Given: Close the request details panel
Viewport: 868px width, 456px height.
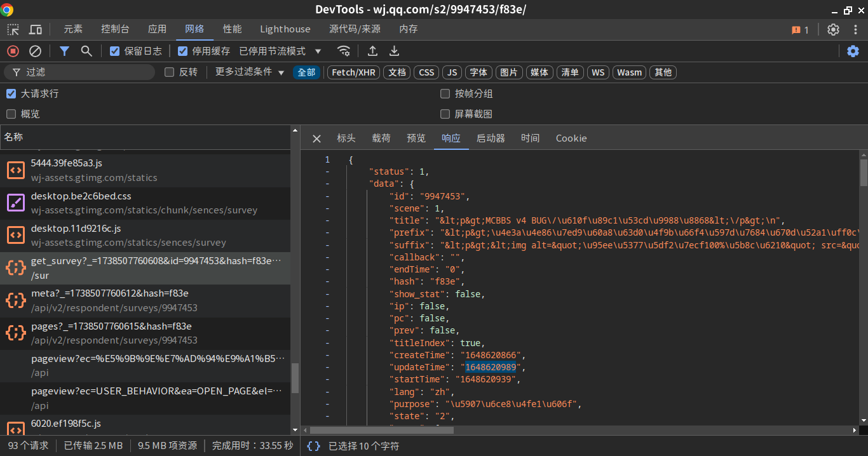Looking at the screenshot, I should coord(316,138).
